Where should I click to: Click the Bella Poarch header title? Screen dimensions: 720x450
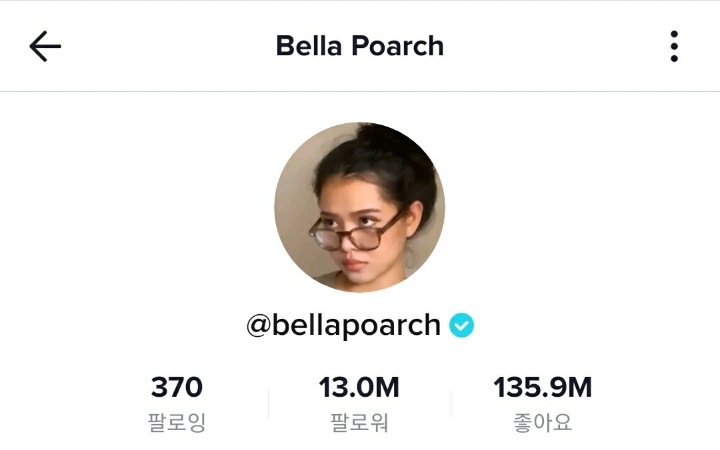pos(360,46)
